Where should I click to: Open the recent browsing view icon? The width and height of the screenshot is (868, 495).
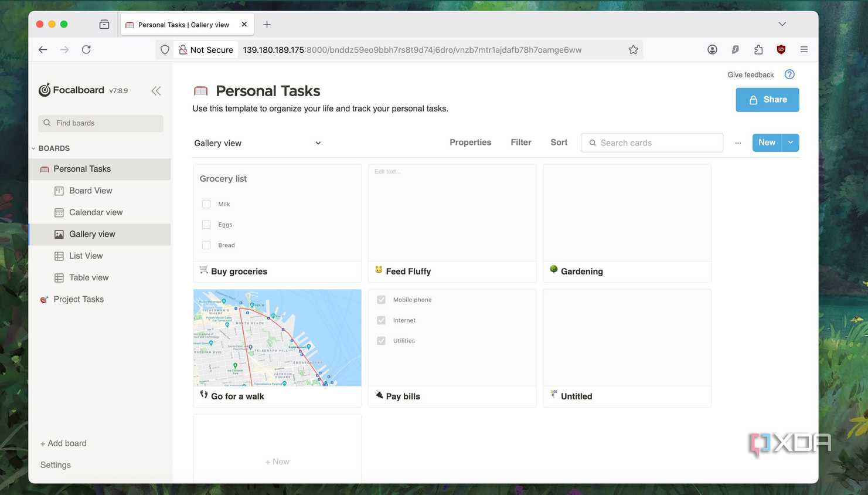[x=104, y=25]
